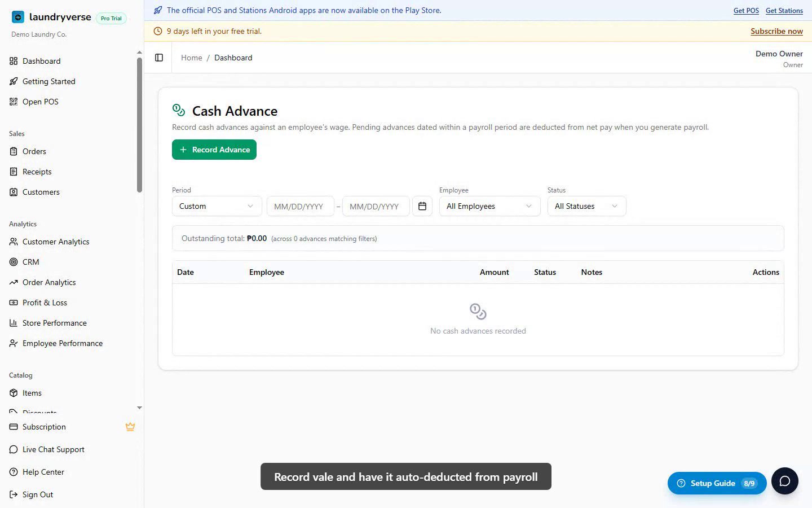Click the Date column header
Viewport: 812px width, 508px height.
pos(186,272)
